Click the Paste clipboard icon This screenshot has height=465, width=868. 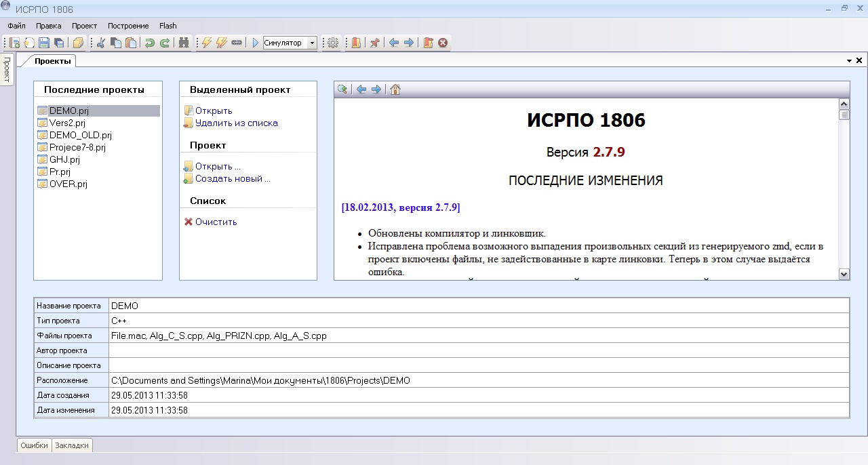[131, 43]
